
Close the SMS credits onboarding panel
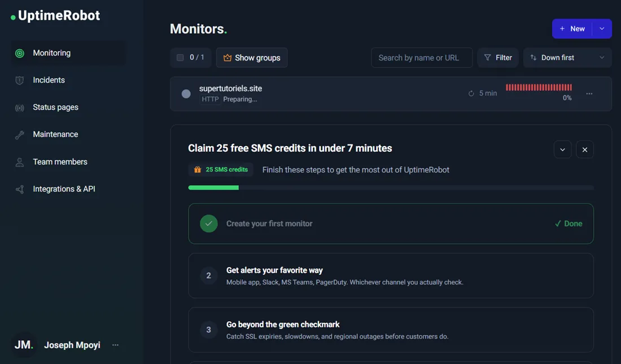pyautogui.click(x=584, y=150)
